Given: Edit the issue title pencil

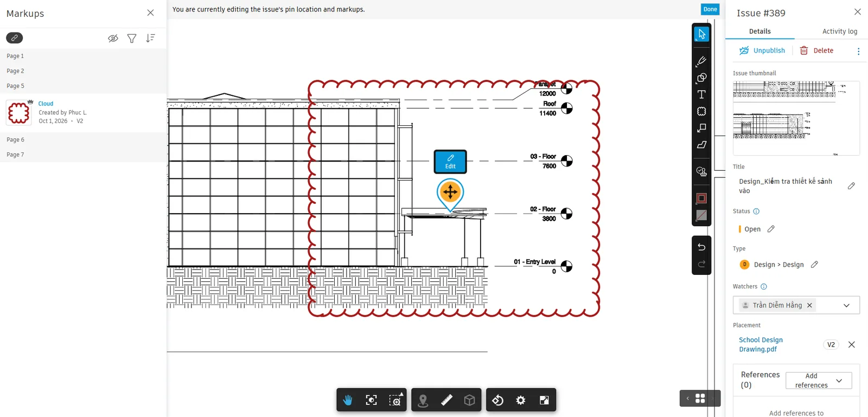Looking at the screenshot, I should [x=851, y=186].
